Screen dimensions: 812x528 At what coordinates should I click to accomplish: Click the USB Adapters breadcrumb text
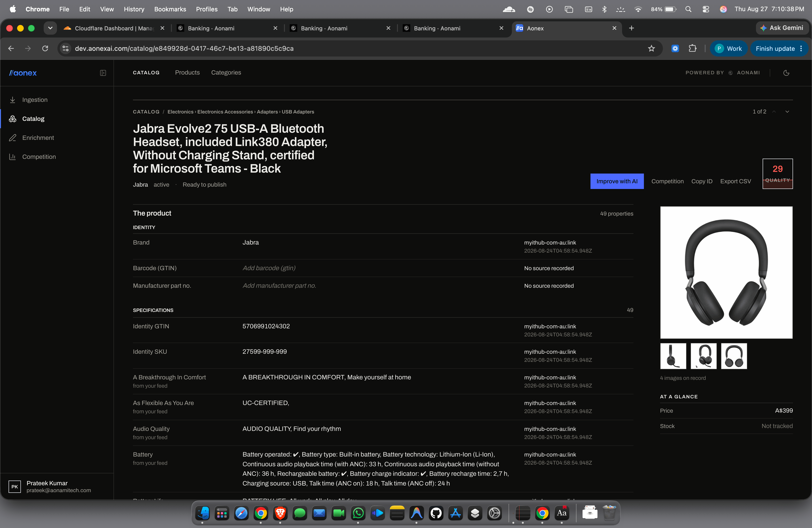point(298,112)
